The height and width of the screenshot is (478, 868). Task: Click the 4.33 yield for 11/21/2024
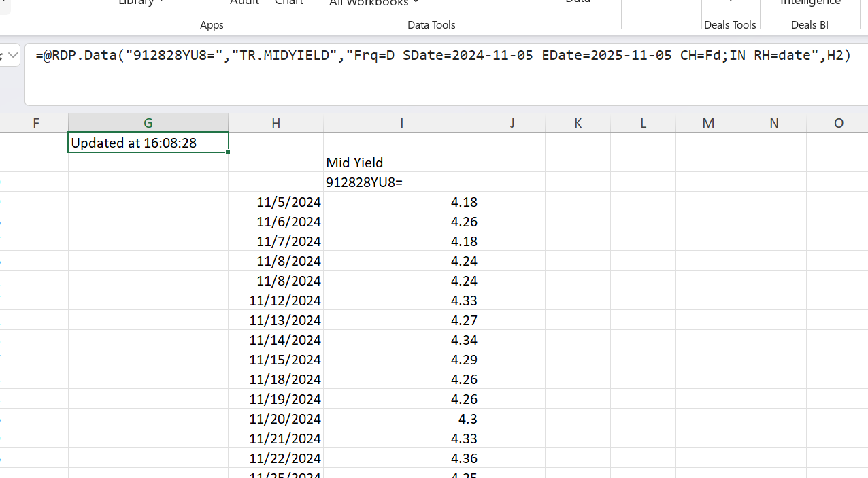[401, 439]
